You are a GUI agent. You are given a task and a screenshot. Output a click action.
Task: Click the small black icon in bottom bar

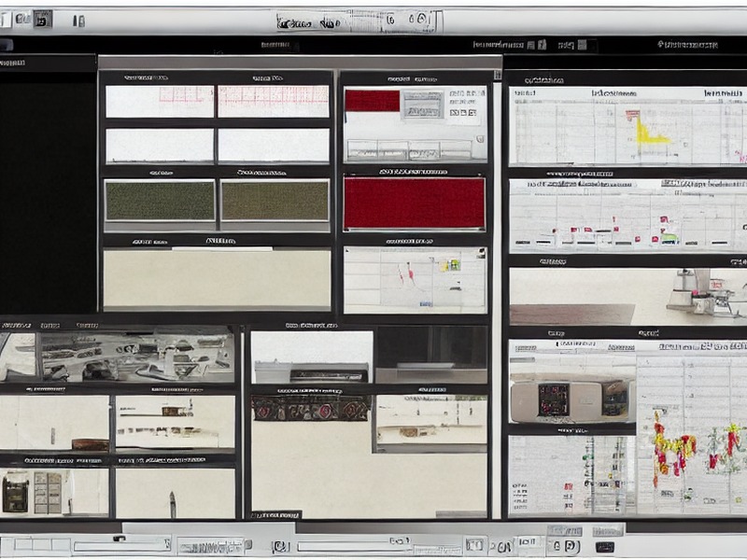click(x=604, y=546)
